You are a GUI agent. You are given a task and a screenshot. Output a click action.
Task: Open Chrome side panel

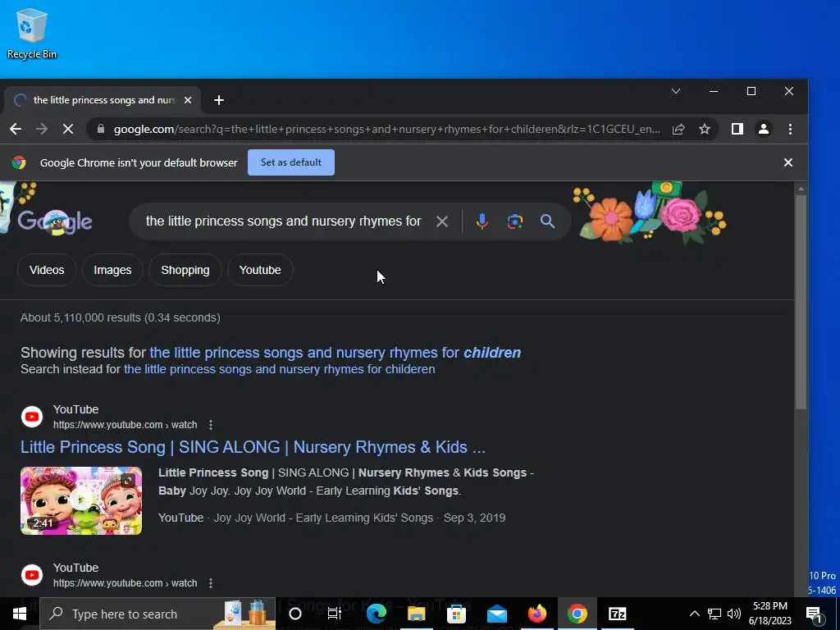(x=737, y=129)
